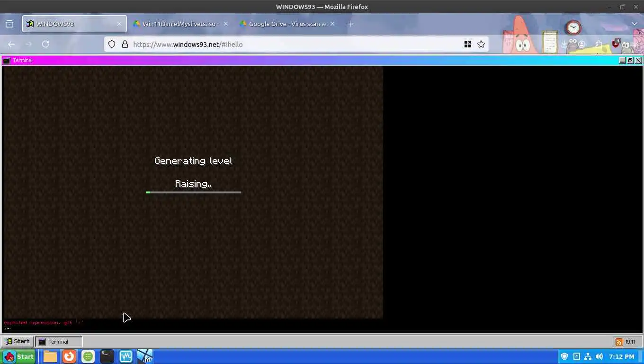
Task: Open the Firefox downloads panel
Action: 564,44
